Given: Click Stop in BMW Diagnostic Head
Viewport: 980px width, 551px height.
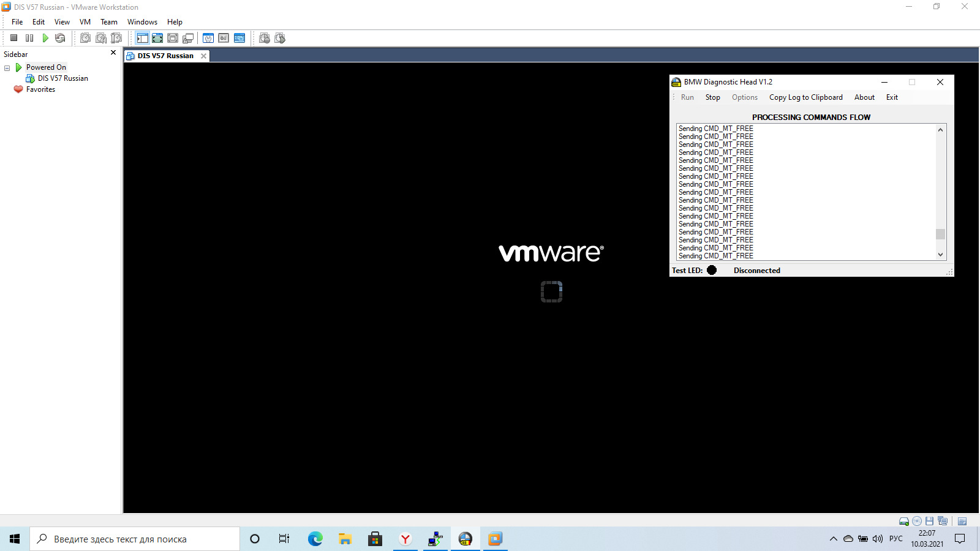Looking at the screenshot, I should point(712,97).
